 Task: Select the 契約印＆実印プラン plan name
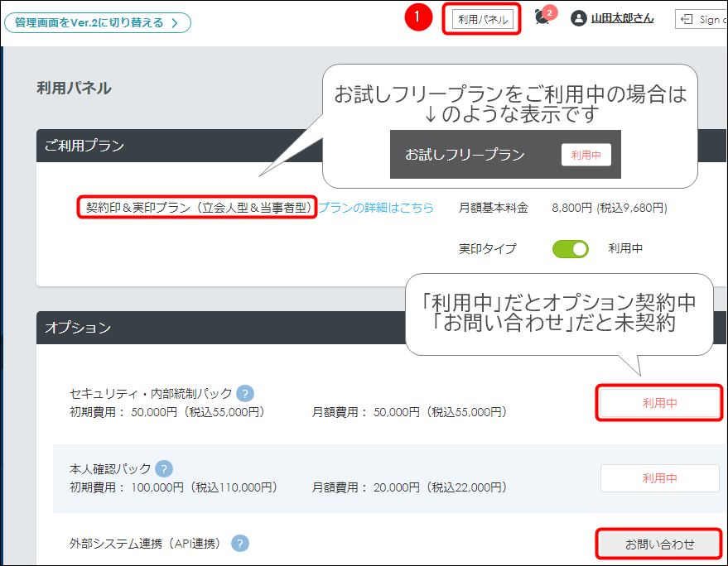197,208
